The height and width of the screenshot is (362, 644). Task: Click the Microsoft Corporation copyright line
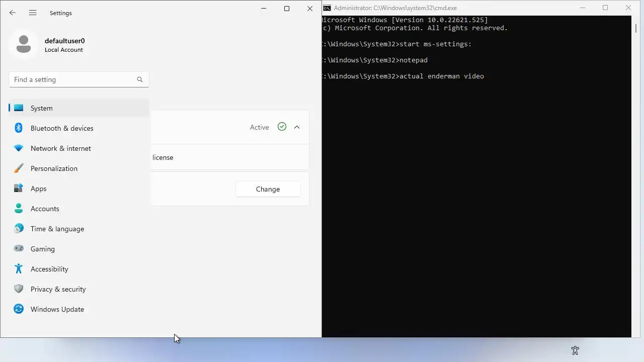click(415, 28)
